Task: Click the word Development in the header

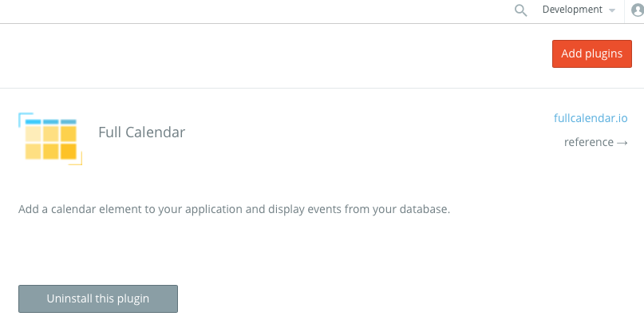Action: (572, 10)
